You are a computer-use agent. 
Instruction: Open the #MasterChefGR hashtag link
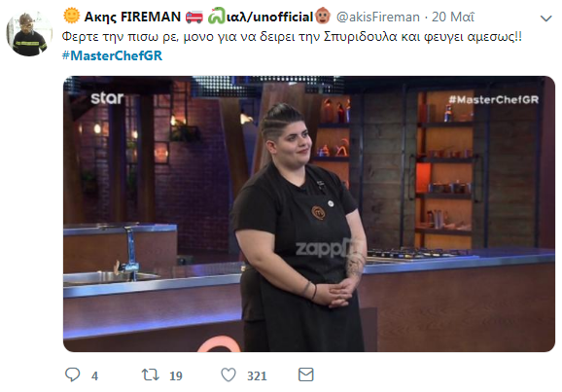pos(112,55)
